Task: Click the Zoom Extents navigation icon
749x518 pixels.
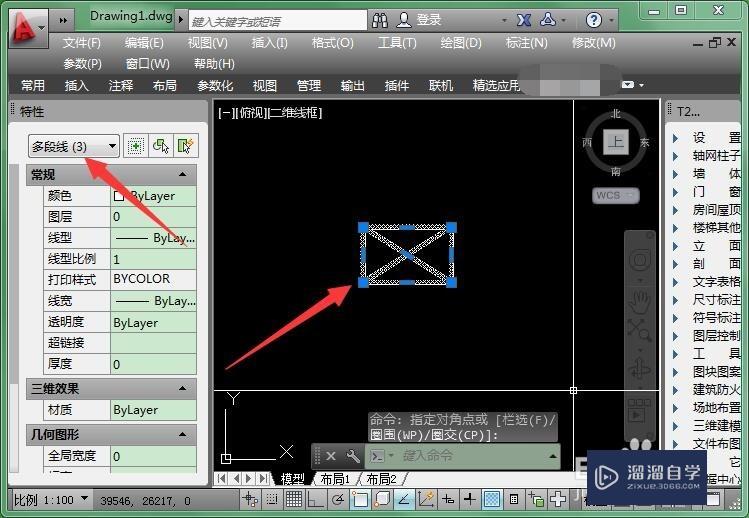Action: point(640,329)
